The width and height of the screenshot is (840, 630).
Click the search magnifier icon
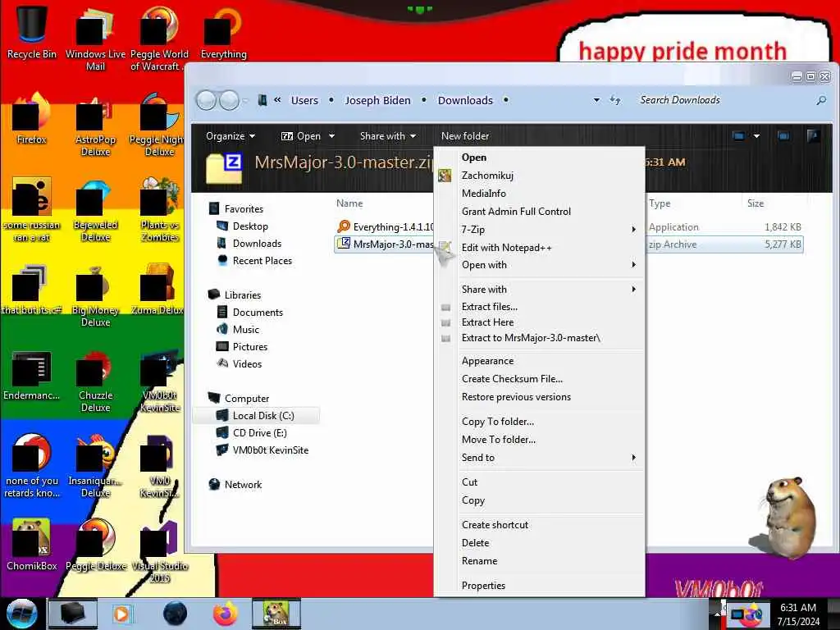(820, 100)
